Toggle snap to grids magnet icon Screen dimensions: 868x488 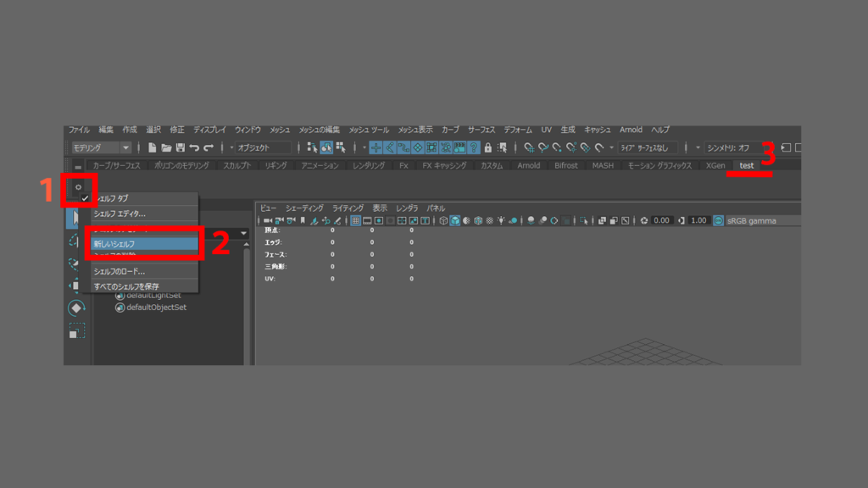529,147
